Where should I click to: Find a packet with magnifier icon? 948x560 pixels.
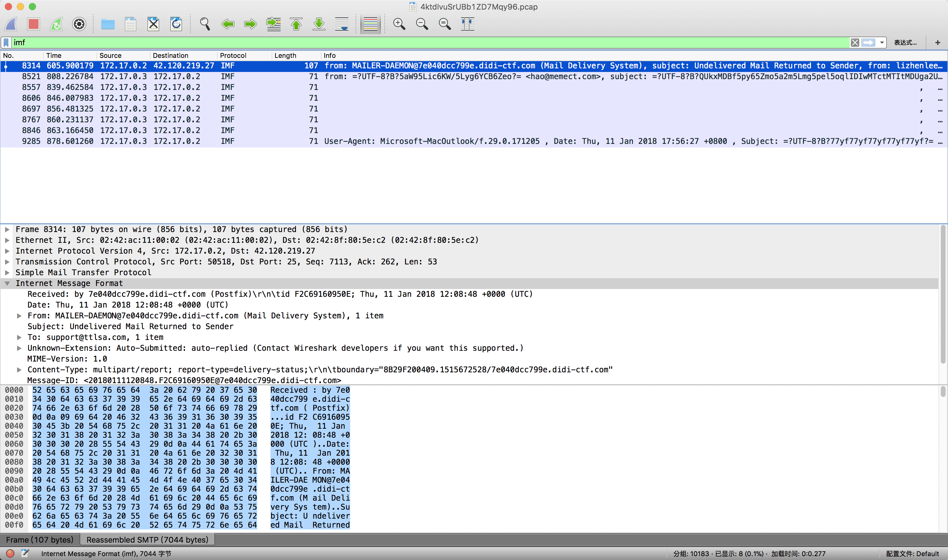pos(205,24)
